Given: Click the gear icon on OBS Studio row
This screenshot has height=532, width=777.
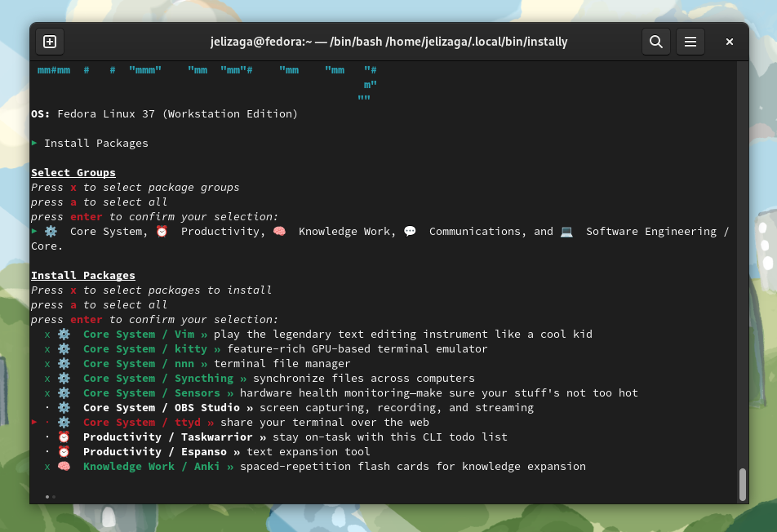Looking at the screenshot, I should (x=64, y=408).
